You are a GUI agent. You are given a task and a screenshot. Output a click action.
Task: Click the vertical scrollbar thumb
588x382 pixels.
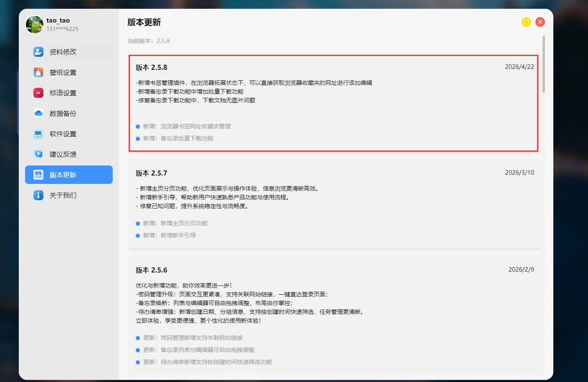(x=543, y=64)
